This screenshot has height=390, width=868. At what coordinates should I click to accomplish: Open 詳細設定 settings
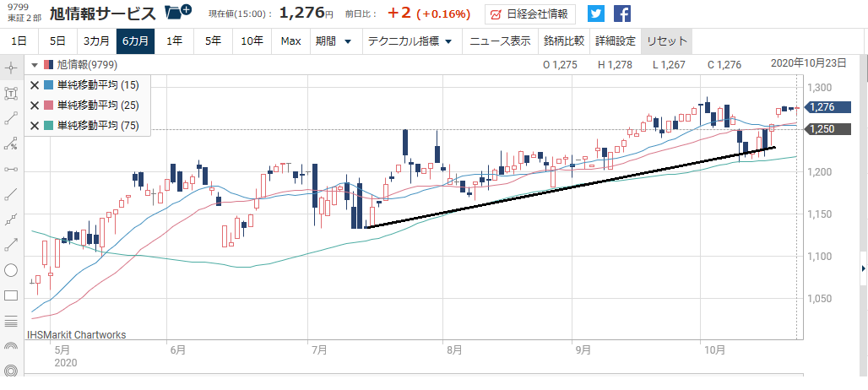[616, 41]
